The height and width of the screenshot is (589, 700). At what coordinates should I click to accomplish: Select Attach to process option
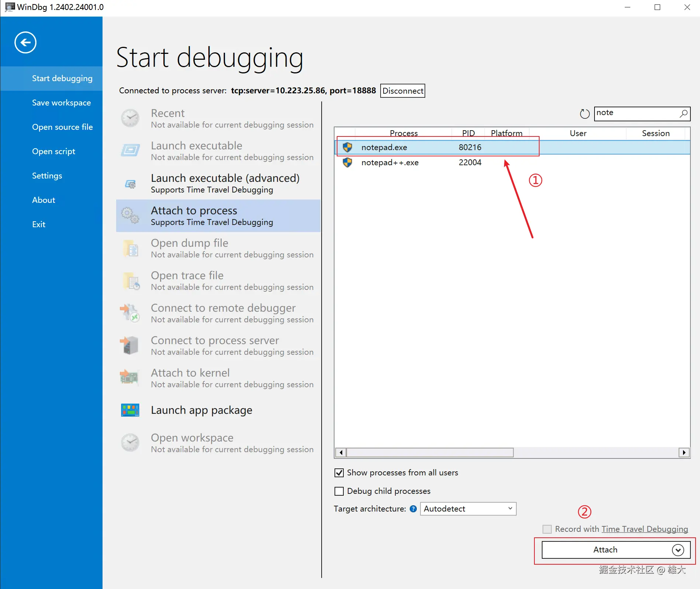coord(218,216)
